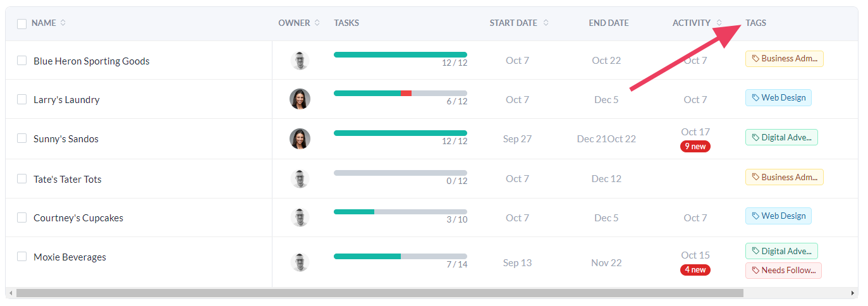Open the 9 new activity badge
Viewport: 868px width, 306px height.
click(x=695, y=146)
